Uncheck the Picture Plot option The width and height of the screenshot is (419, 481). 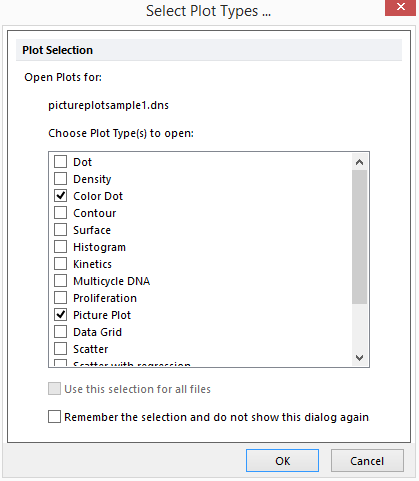point(60,315)
